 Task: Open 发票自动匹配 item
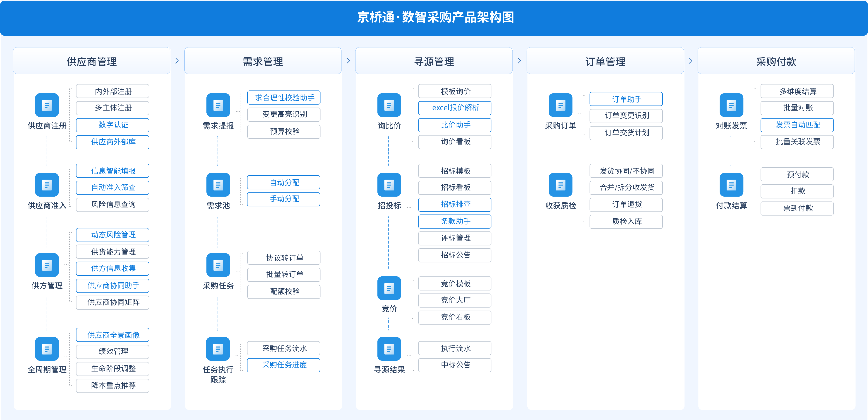[797, 125]
